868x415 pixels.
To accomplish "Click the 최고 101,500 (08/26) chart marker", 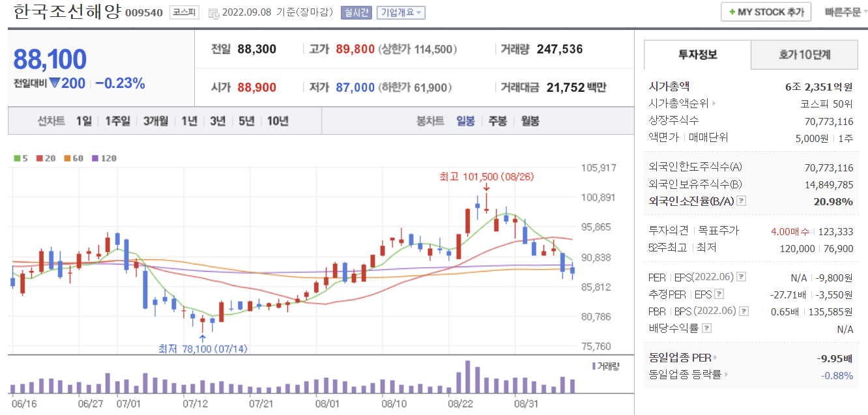I will (485, 177).
